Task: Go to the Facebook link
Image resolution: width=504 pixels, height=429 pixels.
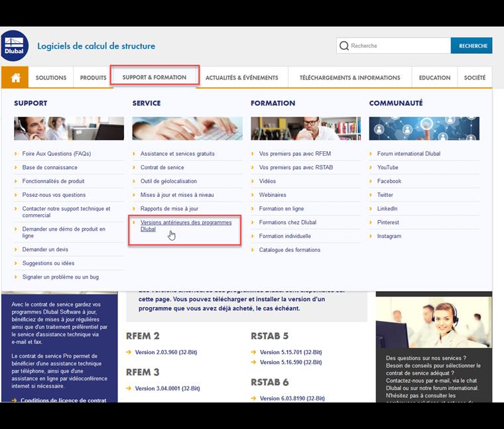Action: coord(389,181)
